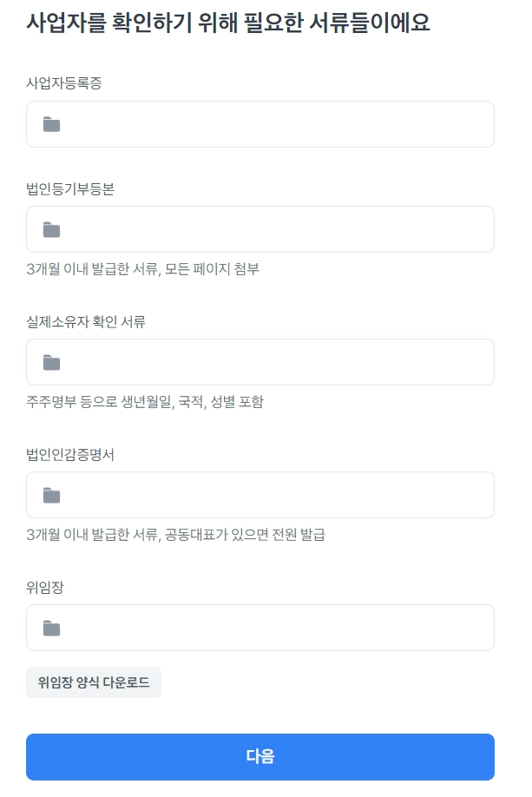Click the 실제소유자 확인 서류 label text

(86, 322)
